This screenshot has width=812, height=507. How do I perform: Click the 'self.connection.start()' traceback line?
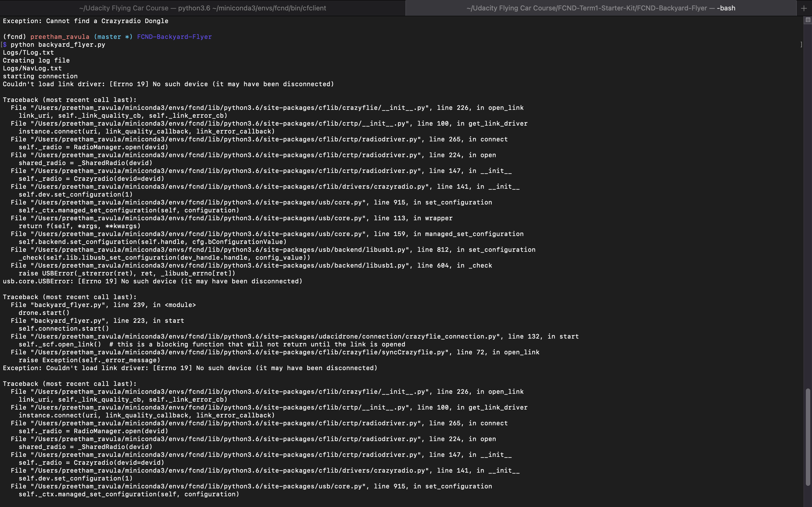click(64, 328)
